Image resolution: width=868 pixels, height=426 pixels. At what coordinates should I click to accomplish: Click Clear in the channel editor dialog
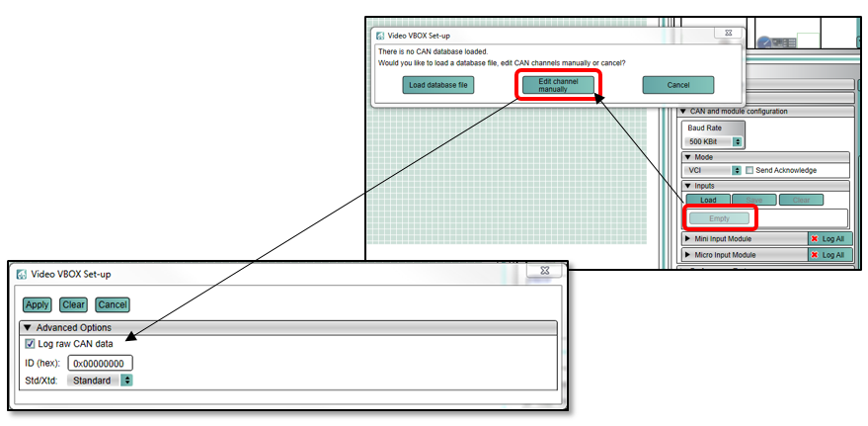pyautogui.click(x=74, y=304)
